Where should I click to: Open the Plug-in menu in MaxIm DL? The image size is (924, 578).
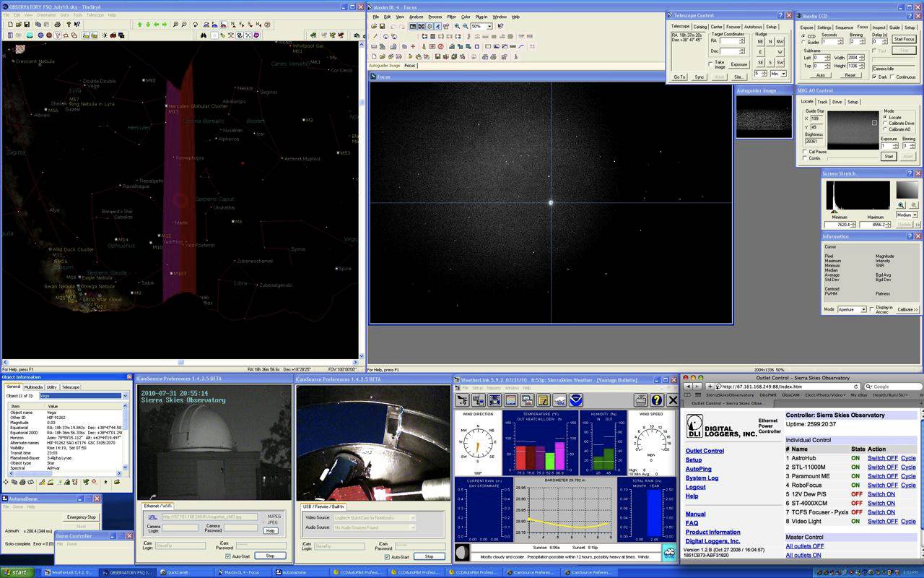(482, 16)
